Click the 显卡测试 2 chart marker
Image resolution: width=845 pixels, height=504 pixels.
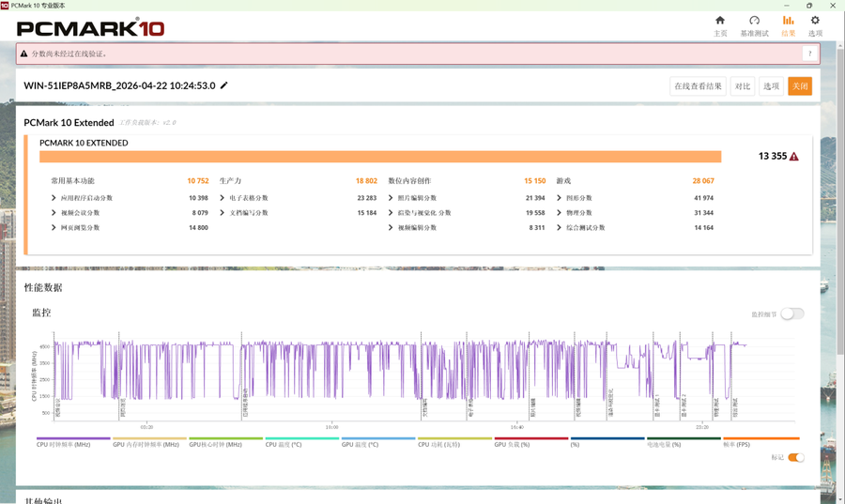point(684,405)
